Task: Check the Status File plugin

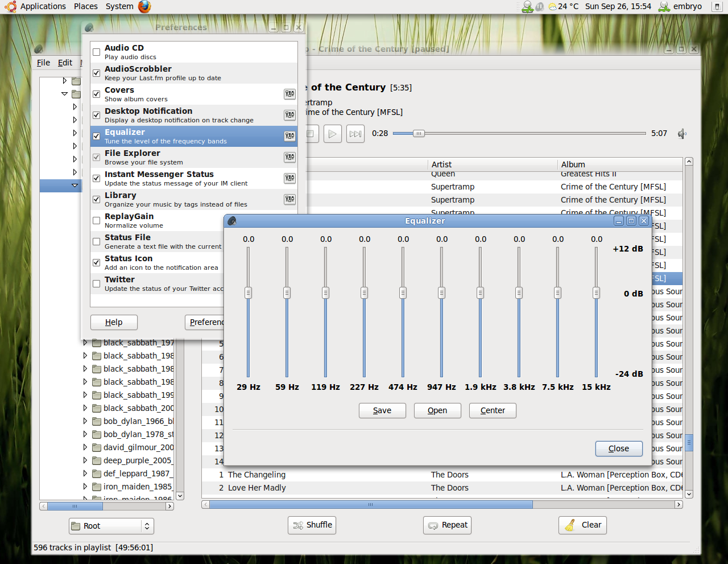Action: (x=97, y=241)
